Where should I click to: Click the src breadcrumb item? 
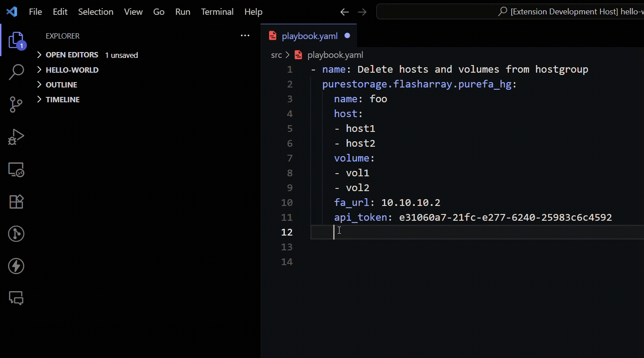(275, 55)
